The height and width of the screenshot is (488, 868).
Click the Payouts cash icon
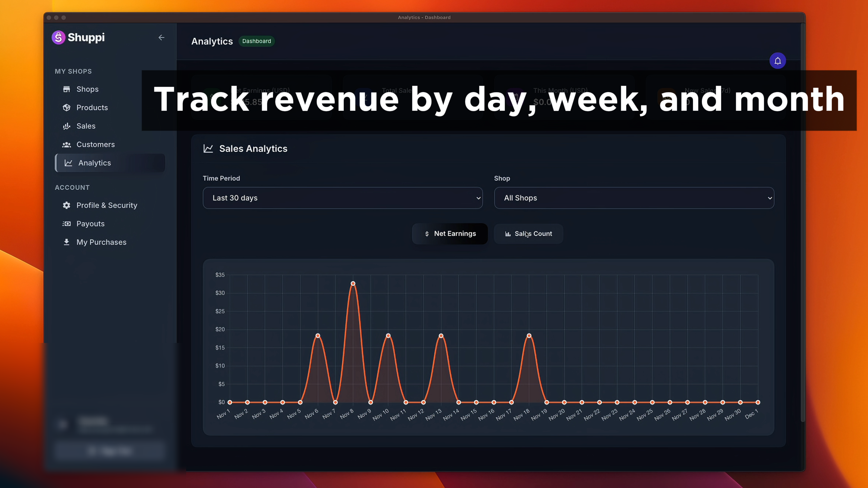coord(66,224)
